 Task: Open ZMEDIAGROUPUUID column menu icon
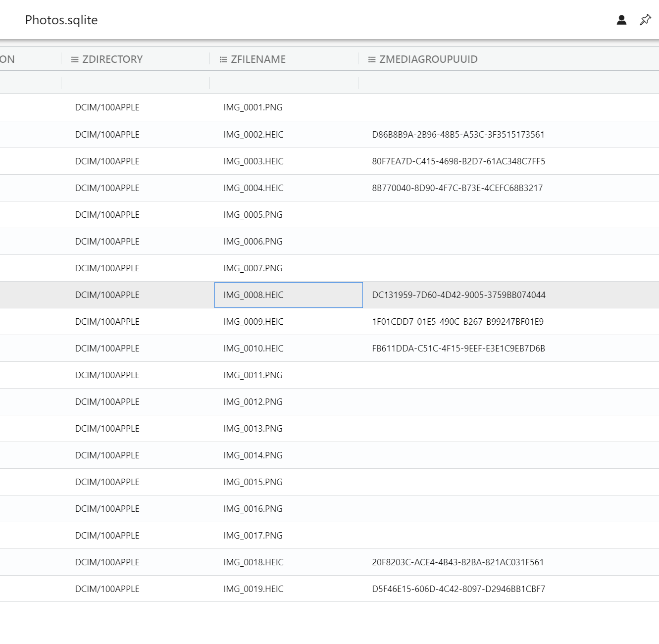(x=372, y=59)
